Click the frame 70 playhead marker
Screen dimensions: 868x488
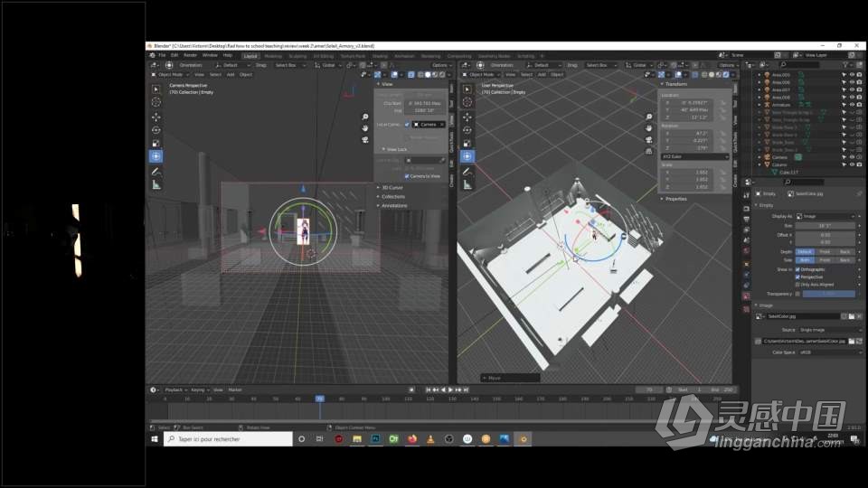point(320,399)
